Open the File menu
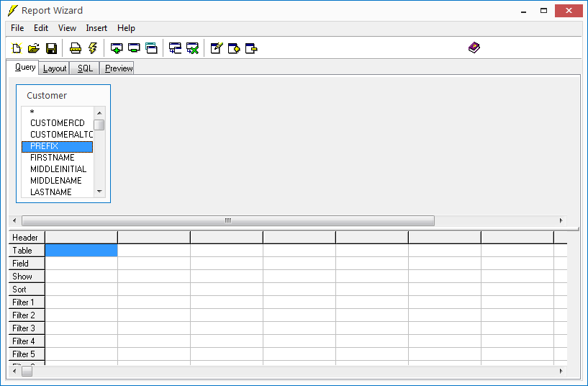The image size is (588, 386). (17, 28)
